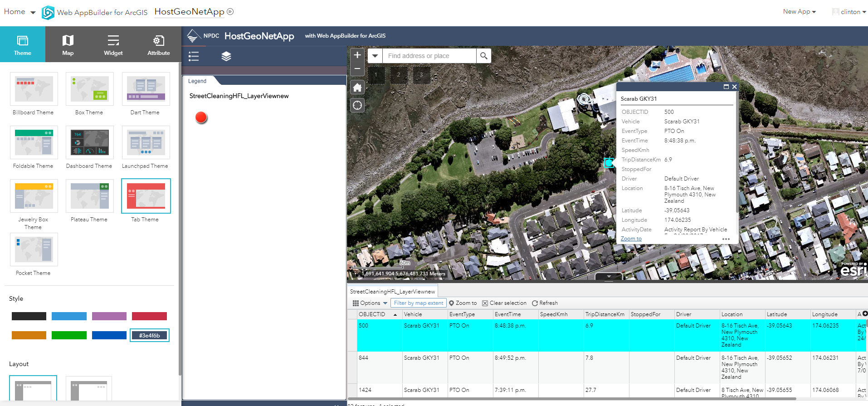Image resolution: width=868 pixels, height=406 pixels.
Task: Open the attribute table Options dropdown
Action: click(x=370, y=303)
